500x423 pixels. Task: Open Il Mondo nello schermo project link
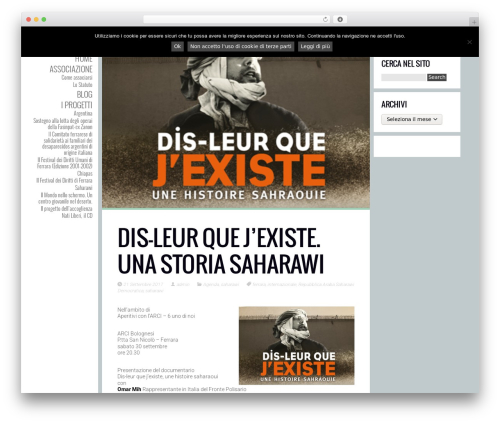pos(65,198)
